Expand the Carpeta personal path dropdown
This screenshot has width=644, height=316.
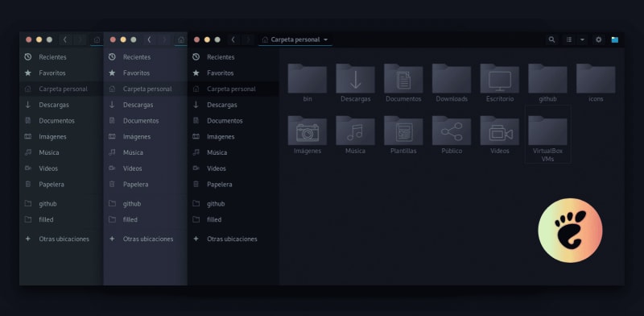(295, 39)
